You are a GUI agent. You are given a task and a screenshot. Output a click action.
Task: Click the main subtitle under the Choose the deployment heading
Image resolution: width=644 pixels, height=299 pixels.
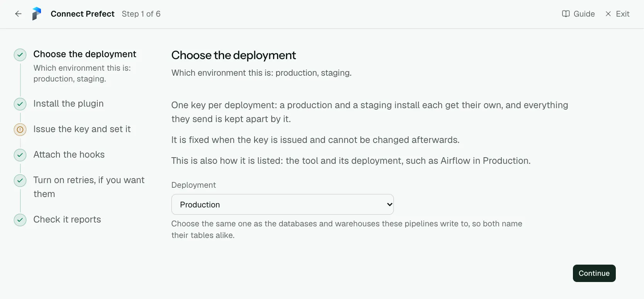pyautogui.click(x=262, y=73)
